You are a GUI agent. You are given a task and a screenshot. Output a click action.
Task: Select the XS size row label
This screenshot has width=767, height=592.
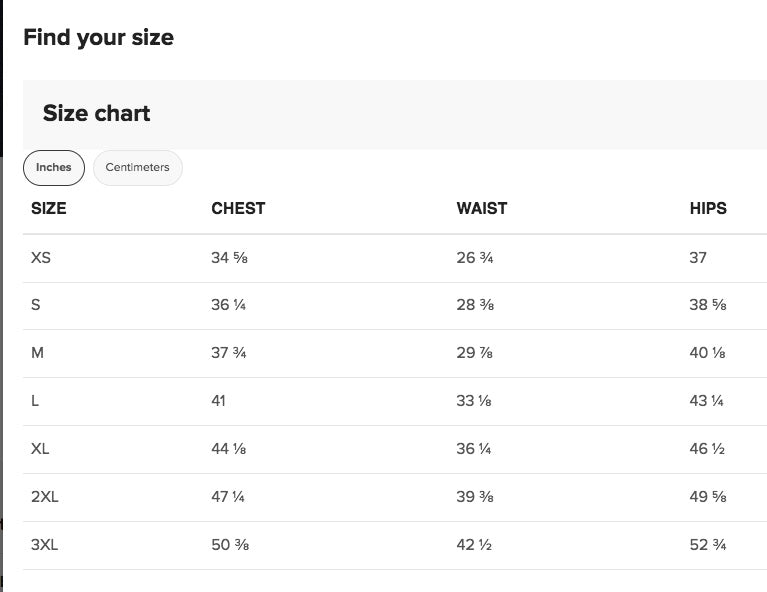41,258
